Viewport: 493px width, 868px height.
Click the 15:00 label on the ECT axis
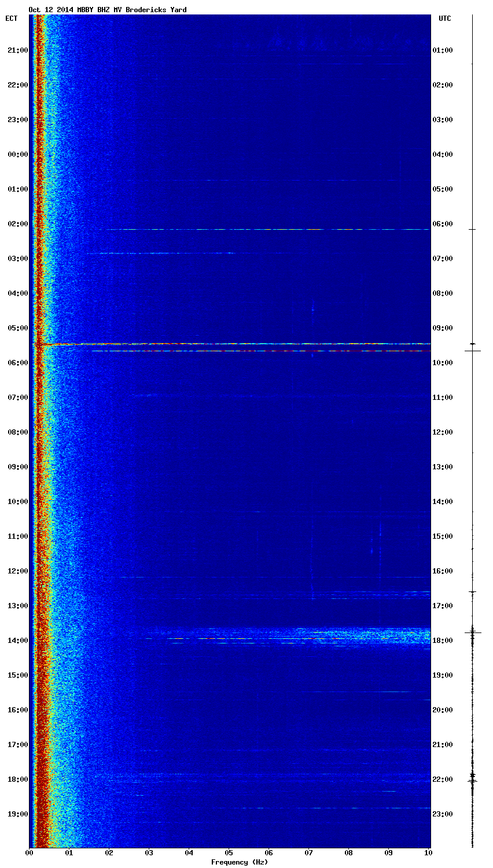(x=17, y=675)
